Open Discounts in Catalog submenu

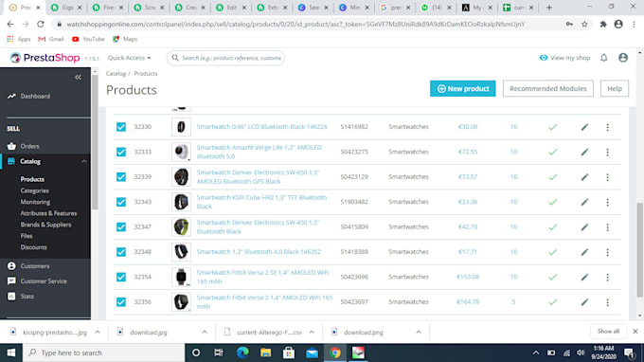click(x=34, y=247)
